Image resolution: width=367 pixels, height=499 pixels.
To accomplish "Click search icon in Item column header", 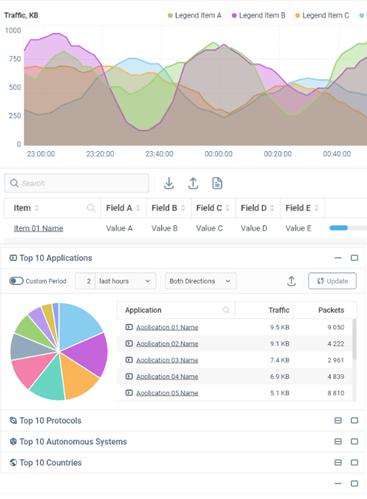I will 91,208.
